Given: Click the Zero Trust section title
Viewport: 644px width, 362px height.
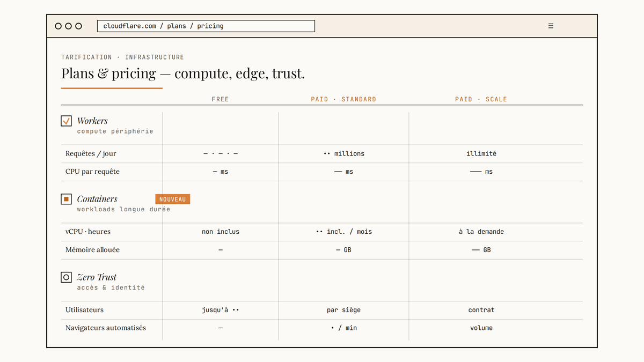Looking at the screenshot, I should click(97, 277).
